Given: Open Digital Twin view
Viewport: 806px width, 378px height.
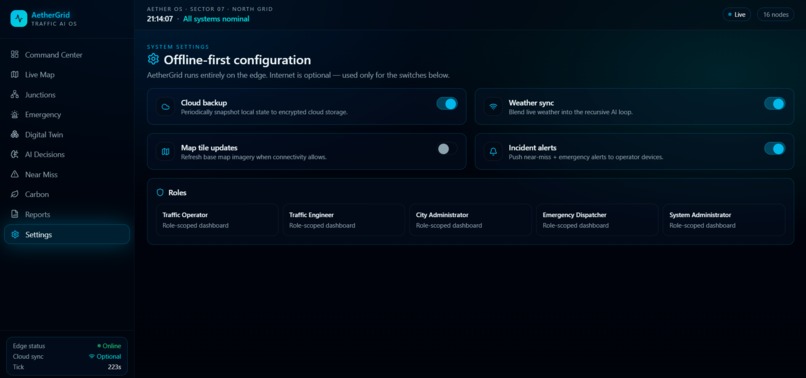Looking at the screenshot, I should (x=67, y=134).
